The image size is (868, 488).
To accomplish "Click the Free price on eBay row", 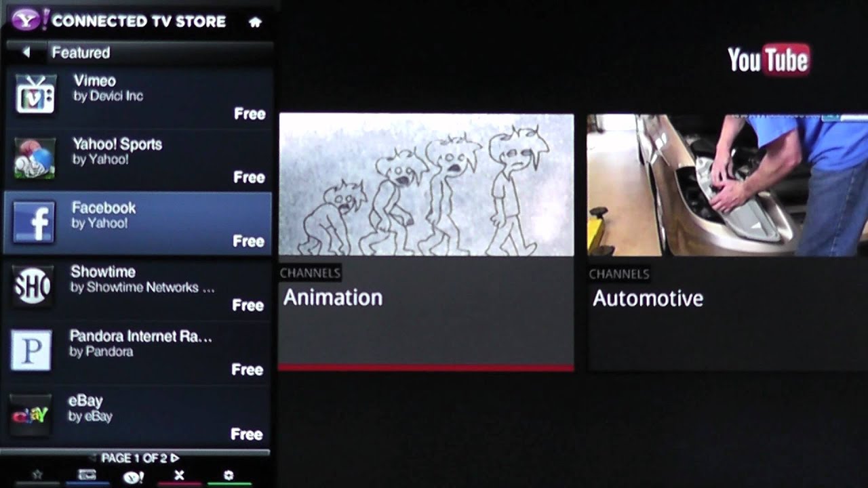I will point(246,434).
